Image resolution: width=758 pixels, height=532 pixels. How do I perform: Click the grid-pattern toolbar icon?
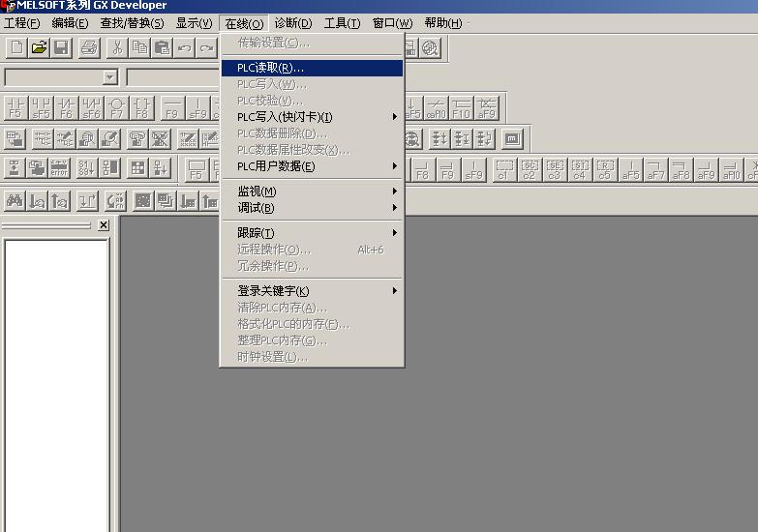(x=137, y=167)
